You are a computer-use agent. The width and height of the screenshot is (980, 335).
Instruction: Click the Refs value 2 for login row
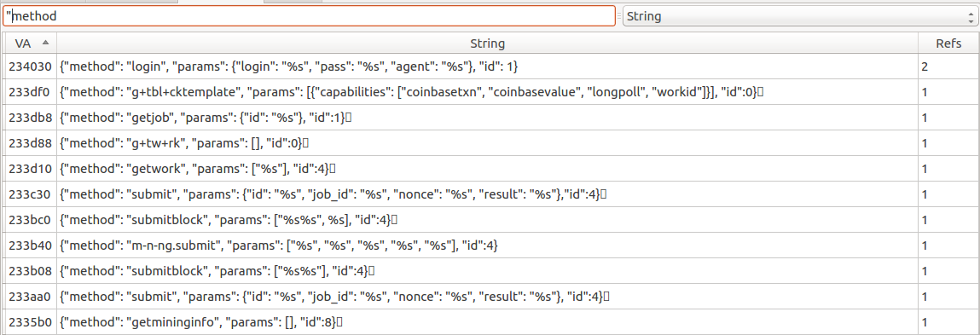pyautogui.click(x=925, y=66)
